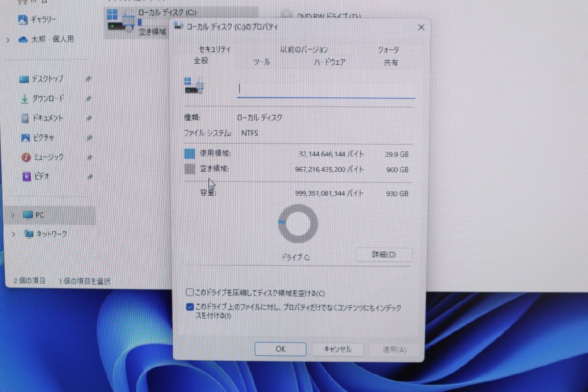588x392 pixels.
Task: Uncheck the file indexing checkbox
Action: pyautogui.click(x=190, y=308)
